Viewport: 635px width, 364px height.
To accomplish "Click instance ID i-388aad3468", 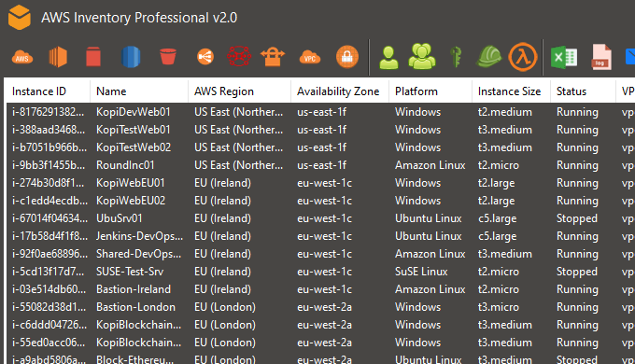I will [x=49, y=130].
